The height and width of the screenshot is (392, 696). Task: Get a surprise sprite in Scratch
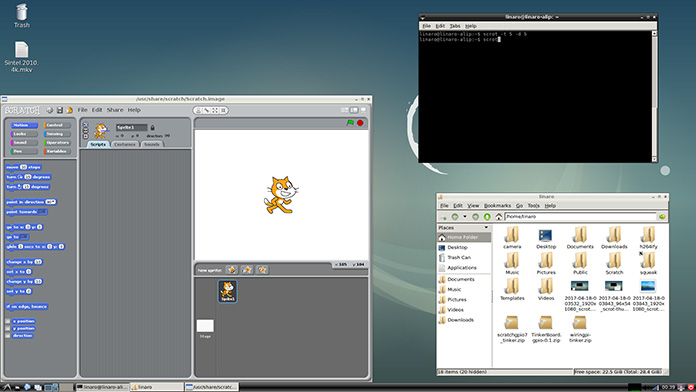click(262, 270)
